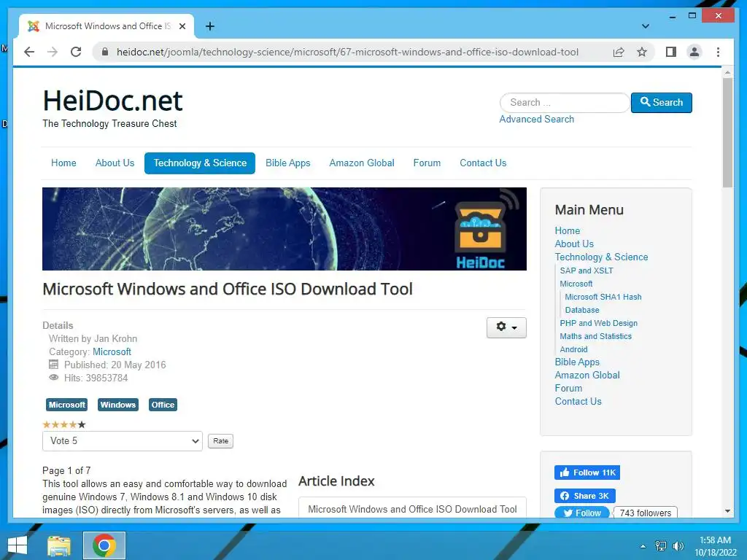The height and width of the screenshot is (560, 747).
Task: Open Android sidebar link
Action: [573, 349]
